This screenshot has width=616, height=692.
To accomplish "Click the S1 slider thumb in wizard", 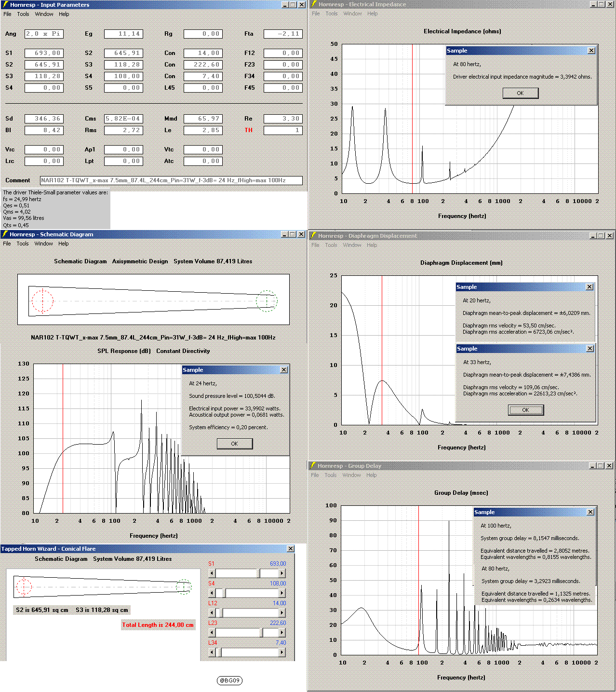I will tap(259, 573).
